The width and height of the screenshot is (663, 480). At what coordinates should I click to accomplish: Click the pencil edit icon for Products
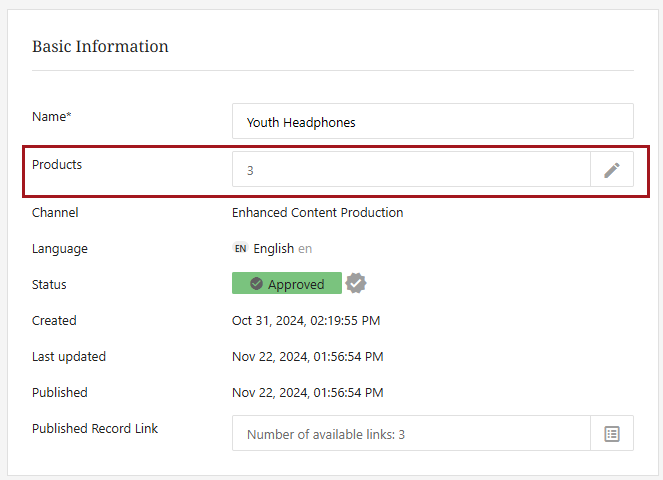612,170
